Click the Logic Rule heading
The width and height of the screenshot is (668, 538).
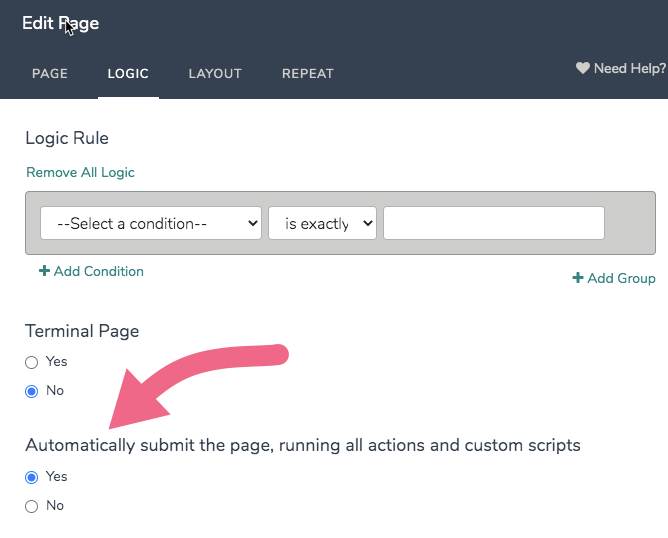tap(67, 138)
